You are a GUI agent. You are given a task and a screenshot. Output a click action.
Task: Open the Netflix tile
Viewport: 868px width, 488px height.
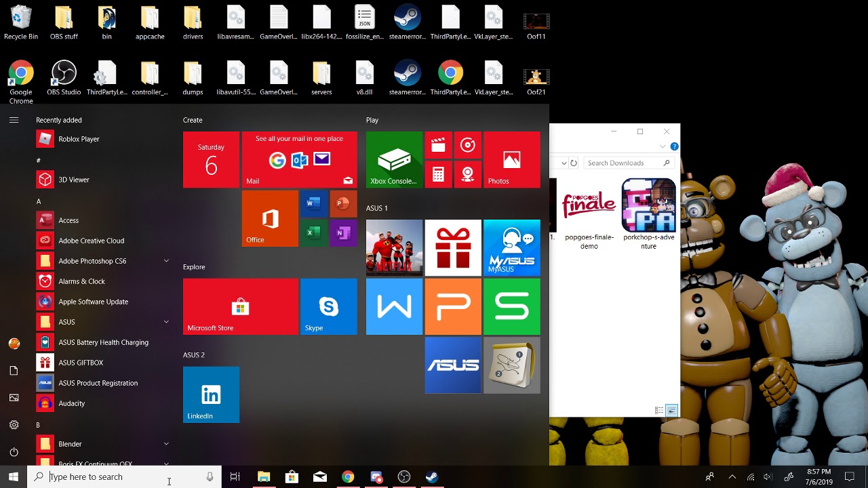pyautogui.click(x=394, y=247)
